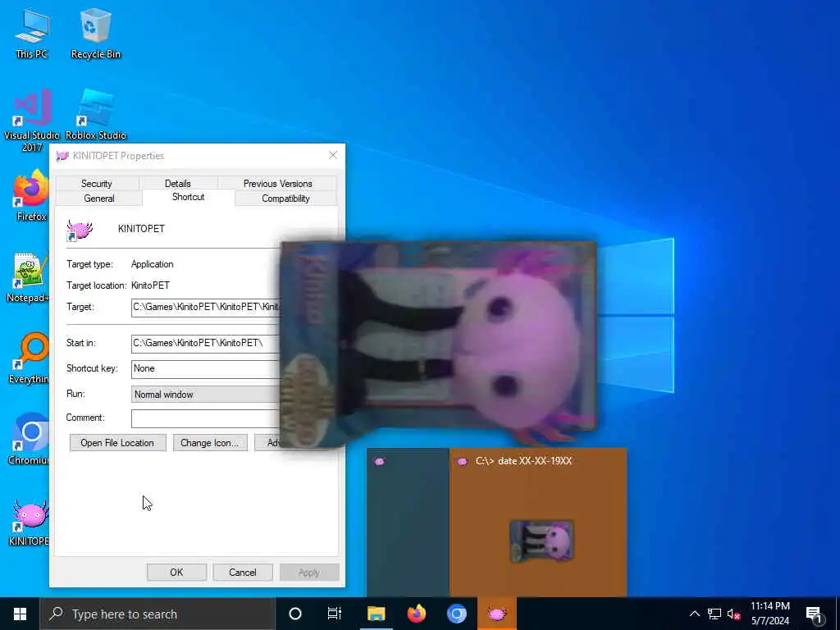Select Everything search desktop shortcut
The height and width of the screenshot is (630, 840).
point(29,358)
